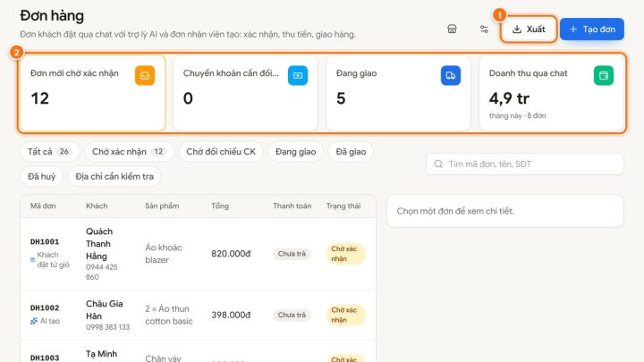Screen dimensions: 644x362
Task: Filter orders by Đang giao chip
Action: (x=296, y=152)
